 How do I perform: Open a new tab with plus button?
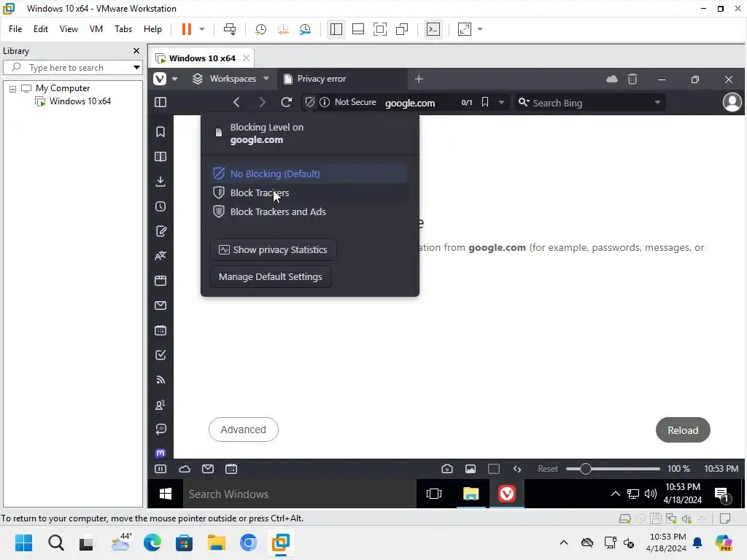coord(419,79)
